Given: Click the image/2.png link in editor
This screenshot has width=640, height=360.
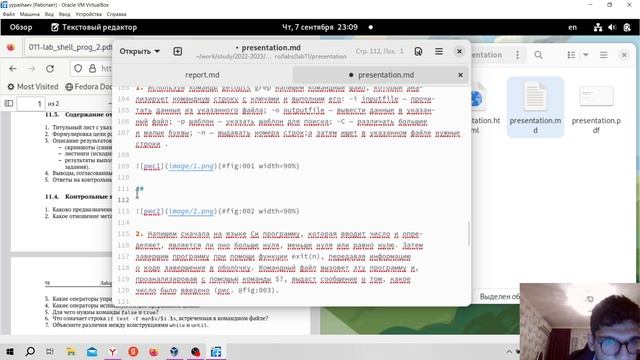Looking at the screenshot, I should point(191,211).
